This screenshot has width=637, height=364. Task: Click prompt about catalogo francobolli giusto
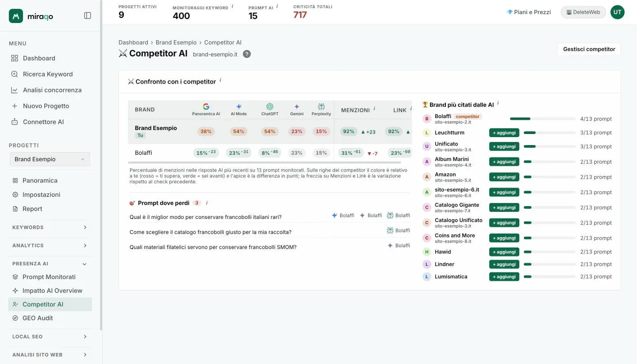click(211, 232)
